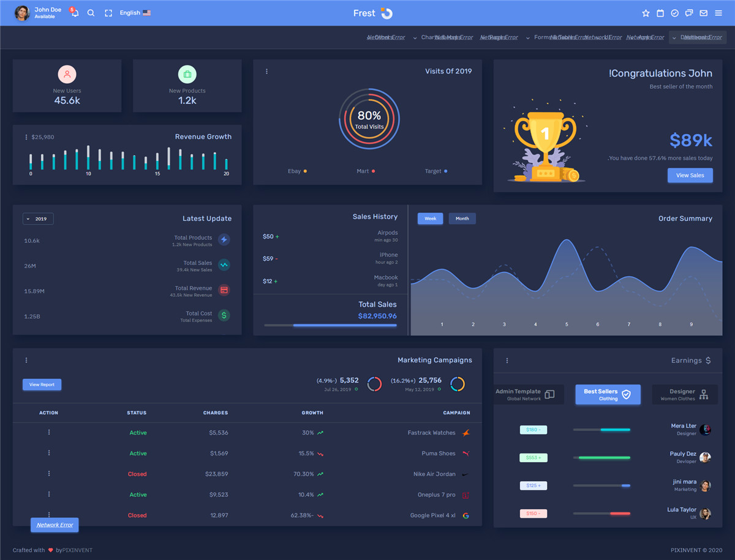Select Week view in Order Summary
The width and height of the screenshot is (735, 560).
coord(431,218)
